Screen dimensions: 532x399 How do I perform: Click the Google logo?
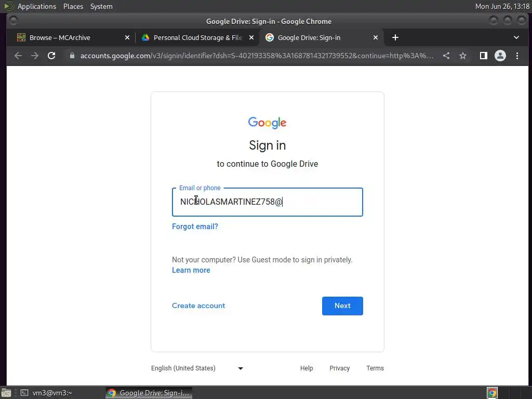pyautogui.click(x=268, y=123)
